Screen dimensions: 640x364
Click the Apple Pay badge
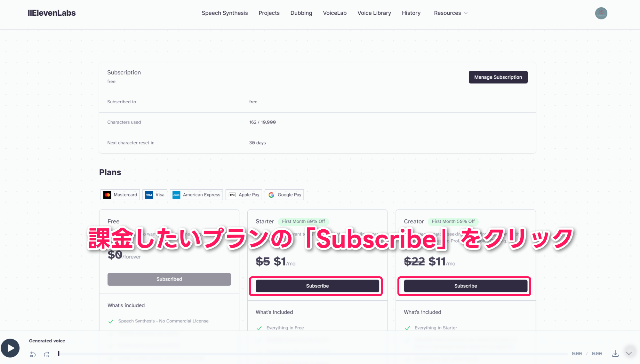click(244, 195)
